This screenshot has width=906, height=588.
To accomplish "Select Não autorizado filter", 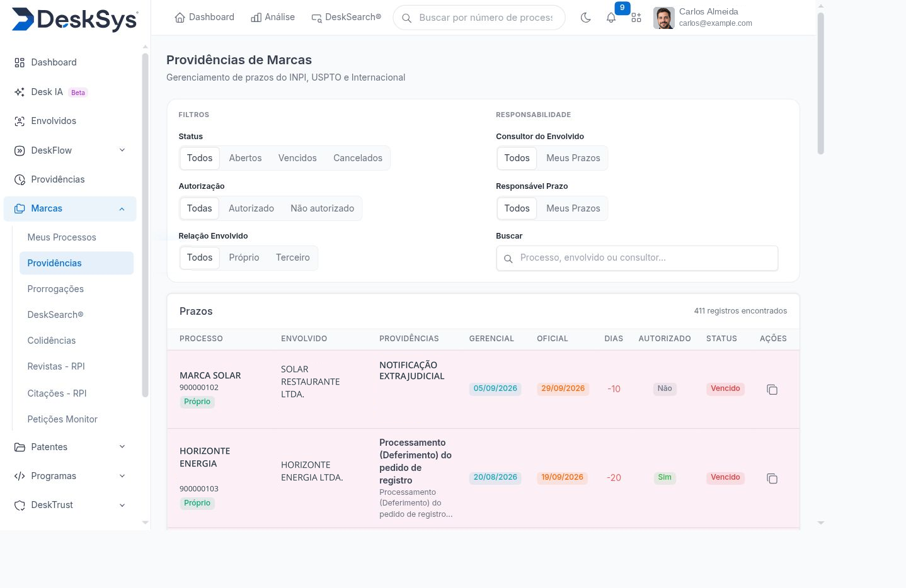I will (322, 208).
